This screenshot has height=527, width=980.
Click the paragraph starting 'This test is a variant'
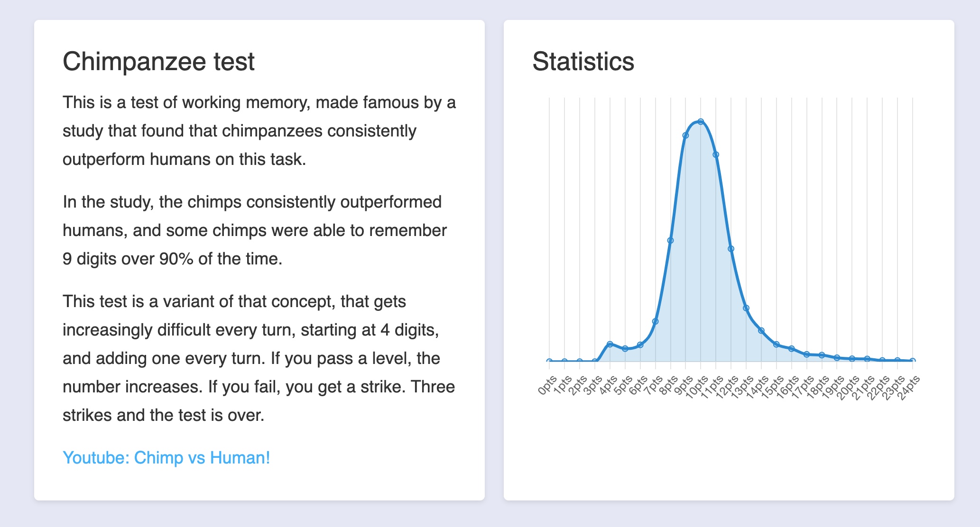click(259, 358)
